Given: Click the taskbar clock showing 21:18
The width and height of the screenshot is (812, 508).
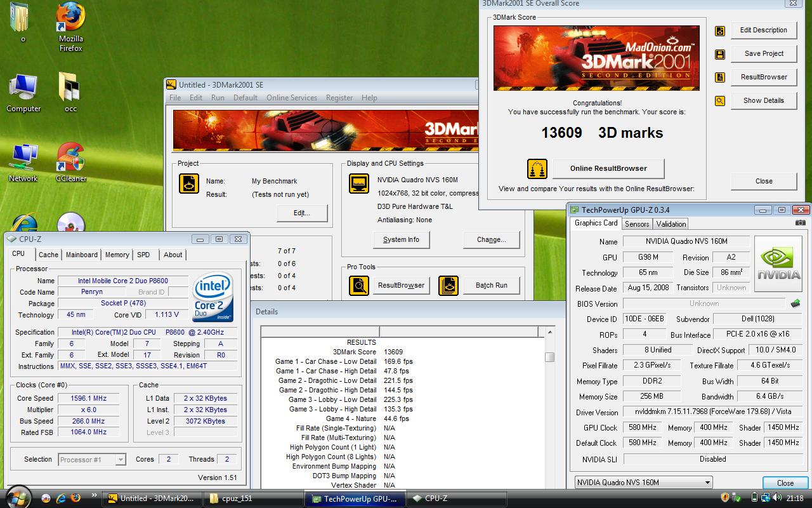Looking at the screenshot, I should (795, 498).
